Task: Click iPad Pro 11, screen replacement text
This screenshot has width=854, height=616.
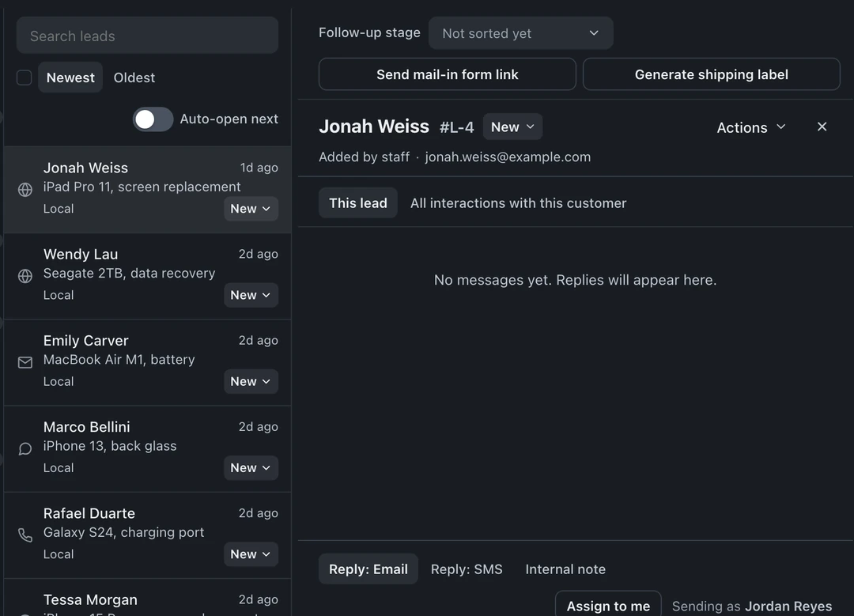Action: pyautogui.click(x=142, y=187)
